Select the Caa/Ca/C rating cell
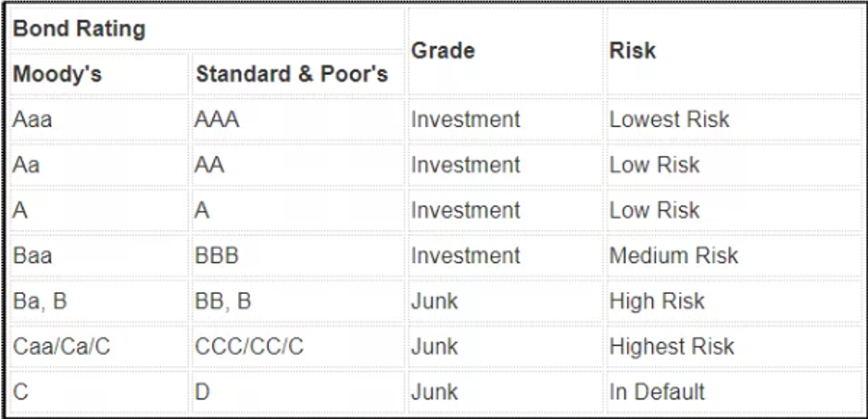 click(x=62, y=347)
